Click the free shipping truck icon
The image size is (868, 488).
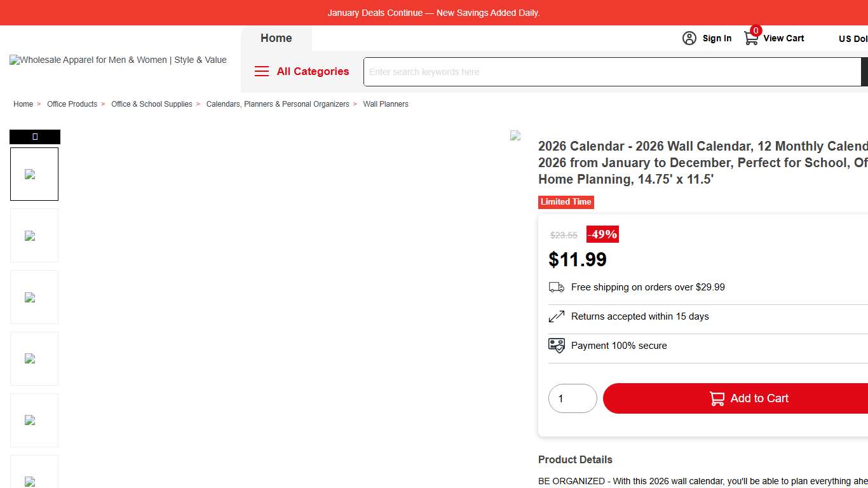tap(557, 287)
